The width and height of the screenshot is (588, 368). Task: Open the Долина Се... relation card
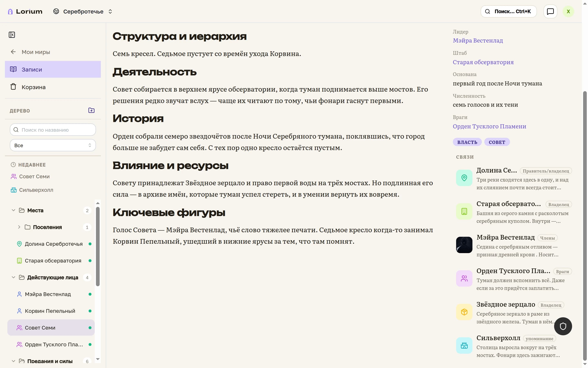coord(514,178)
